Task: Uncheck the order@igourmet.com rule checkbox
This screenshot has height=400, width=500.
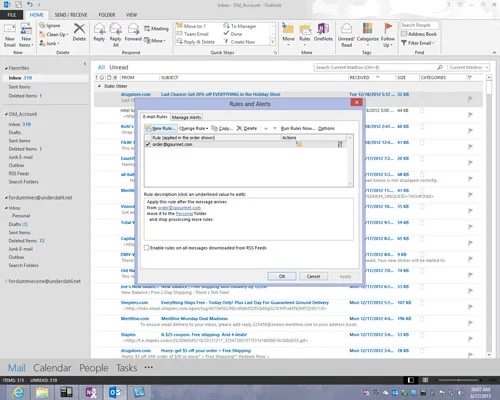Action: 148,144
